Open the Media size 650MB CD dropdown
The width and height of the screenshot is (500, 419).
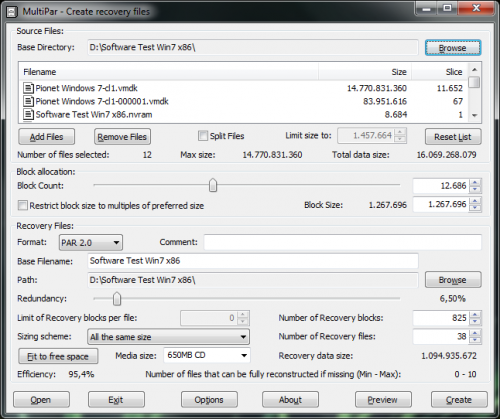click(x=207, y=355)
